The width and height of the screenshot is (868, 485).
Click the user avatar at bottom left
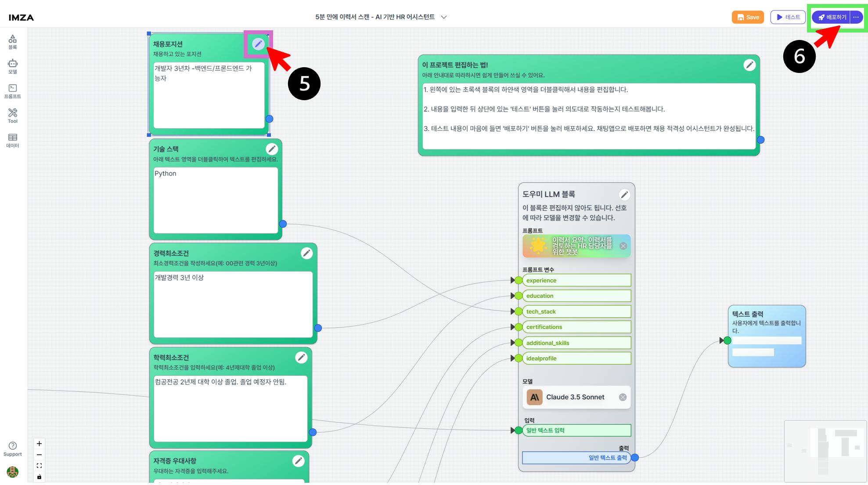pyautogui.click(x=13, y=472)
